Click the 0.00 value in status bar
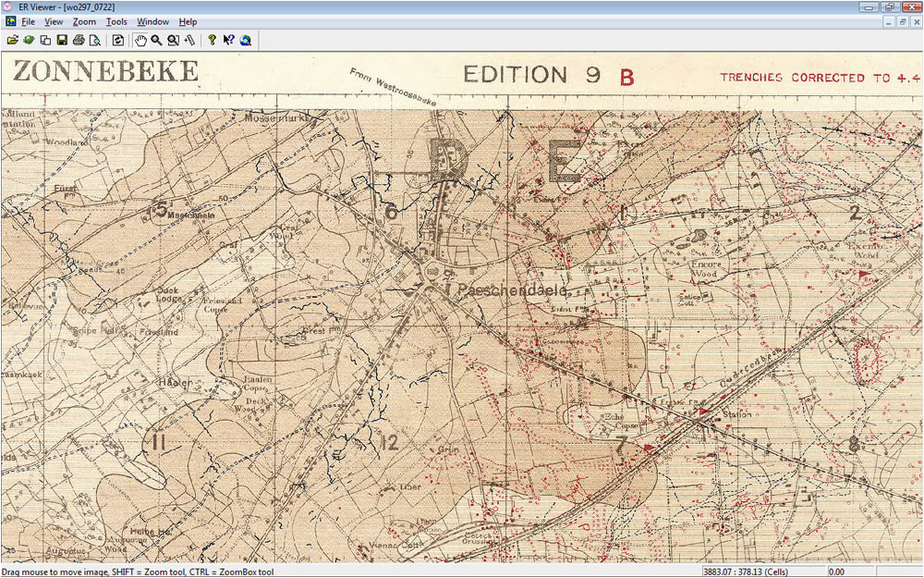This screenshot has width=924, height=578. coord(836,572)
